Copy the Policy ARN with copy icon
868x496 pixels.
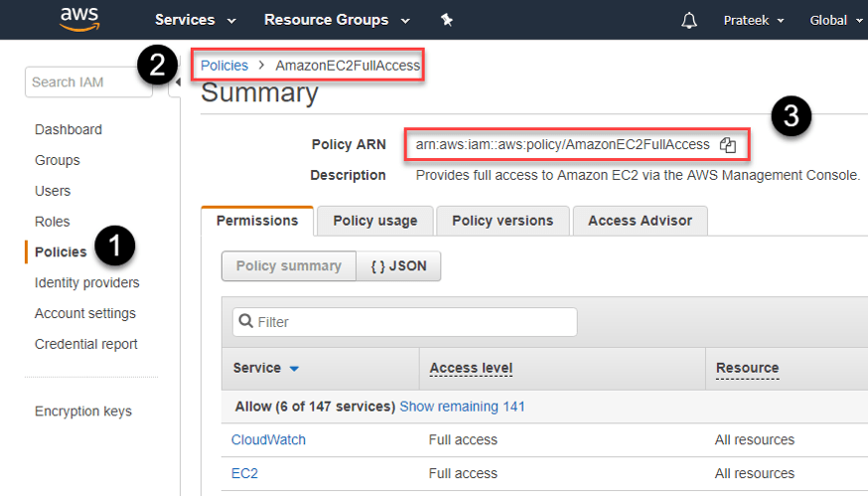728,145
